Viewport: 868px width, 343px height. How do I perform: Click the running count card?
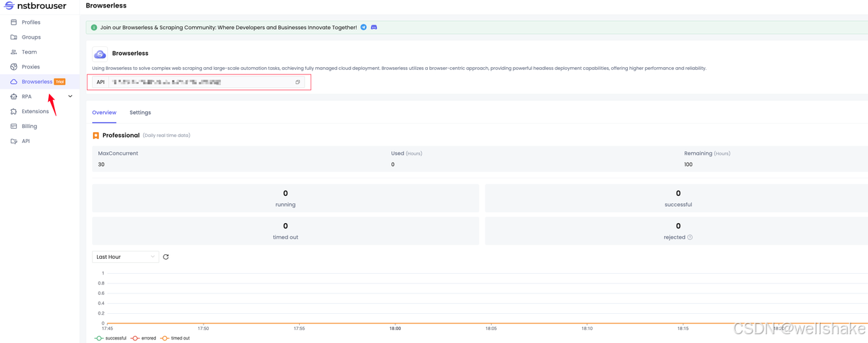coord(285,199)
